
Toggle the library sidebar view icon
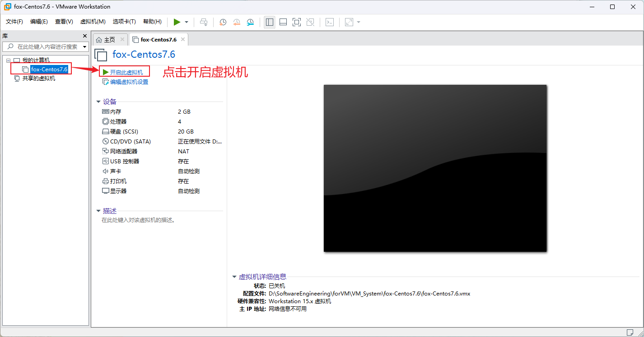pyautogui.click(x=270, y=22)
